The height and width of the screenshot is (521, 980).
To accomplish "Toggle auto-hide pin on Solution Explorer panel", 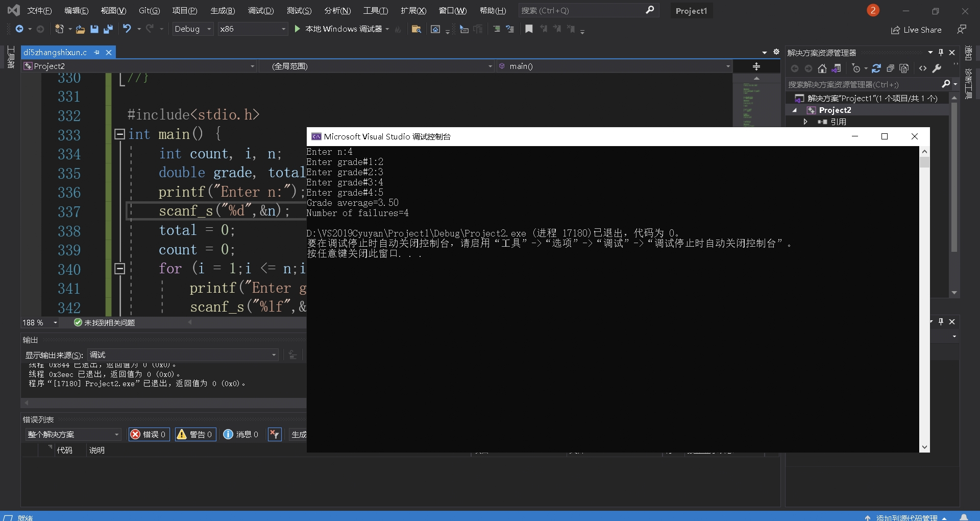I will (x=941, y=52).
